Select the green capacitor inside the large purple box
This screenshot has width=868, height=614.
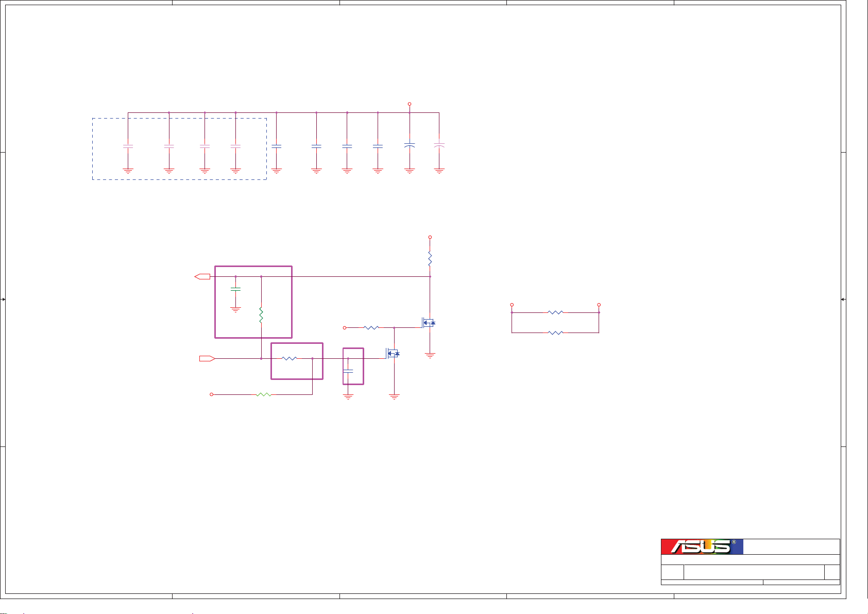[x=235, y=289]
